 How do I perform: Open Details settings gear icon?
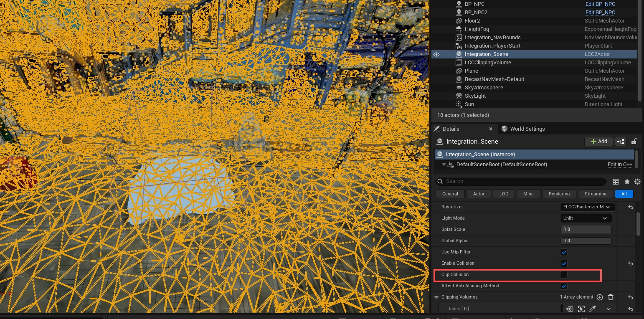coord(637,182)
